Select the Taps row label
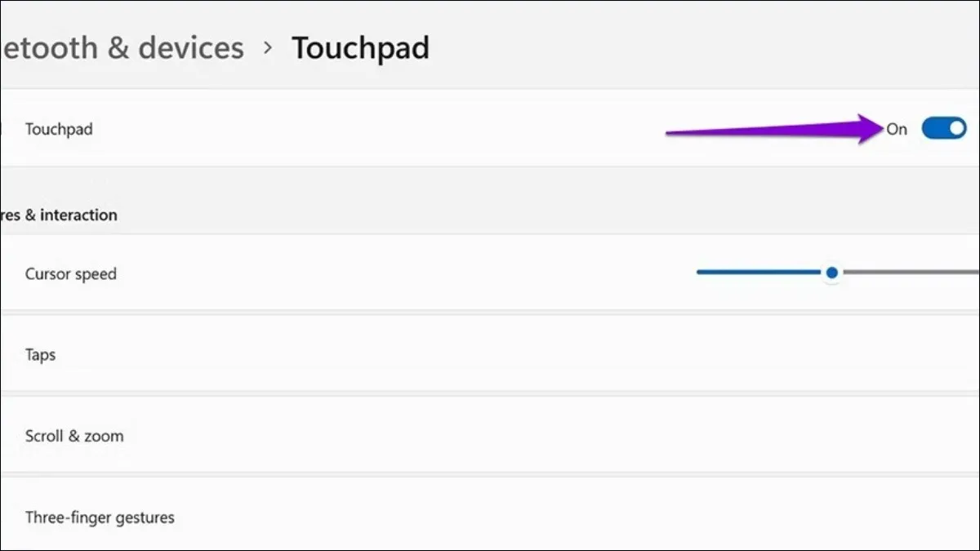This screenshot has height=551, width=980. point(40,354)
